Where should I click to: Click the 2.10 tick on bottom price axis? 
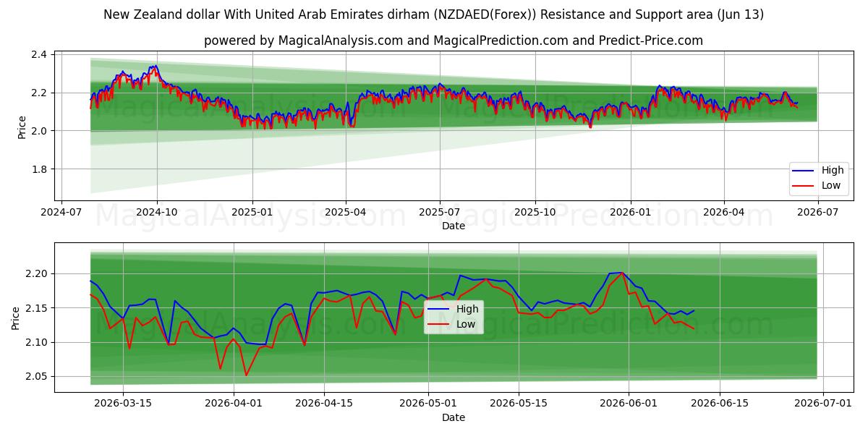point(37,342)
